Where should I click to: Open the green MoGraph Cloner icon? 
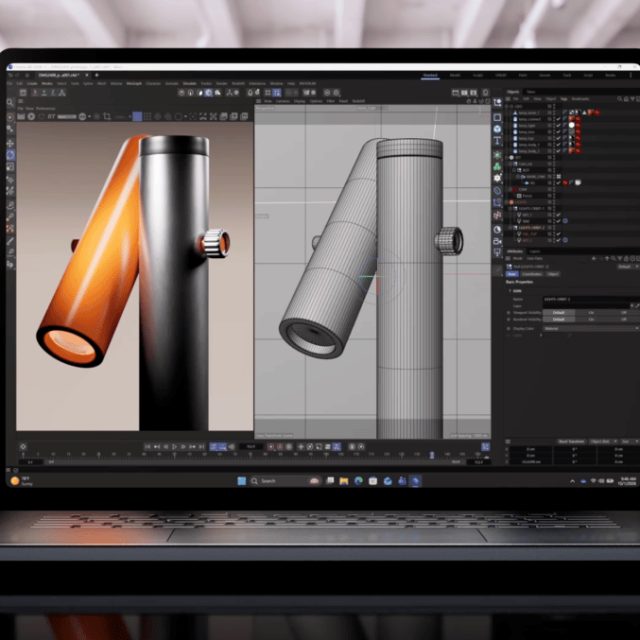497,167
